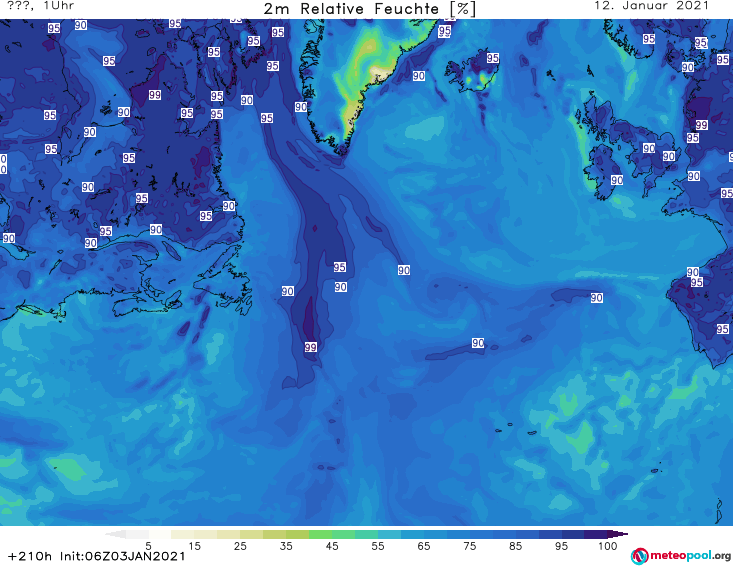733x566 pixels.
Task: Click the "90" label off Greenland's southeast coast
Action: pos(418,76)
